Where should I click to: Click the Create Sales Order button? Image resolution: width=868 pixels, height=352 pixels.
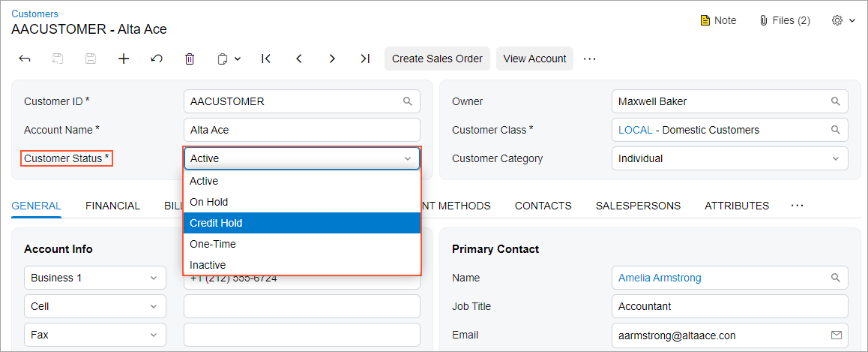coord(437,59)
